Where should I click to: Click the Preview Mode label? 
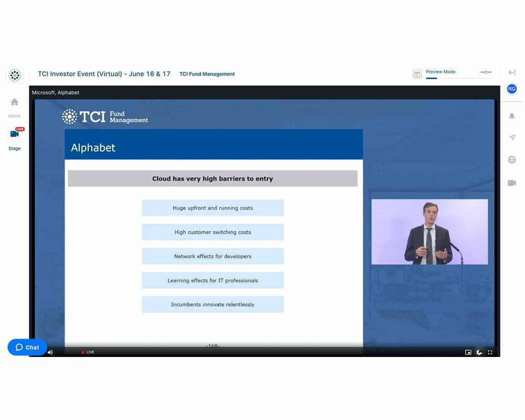point(440,72)
